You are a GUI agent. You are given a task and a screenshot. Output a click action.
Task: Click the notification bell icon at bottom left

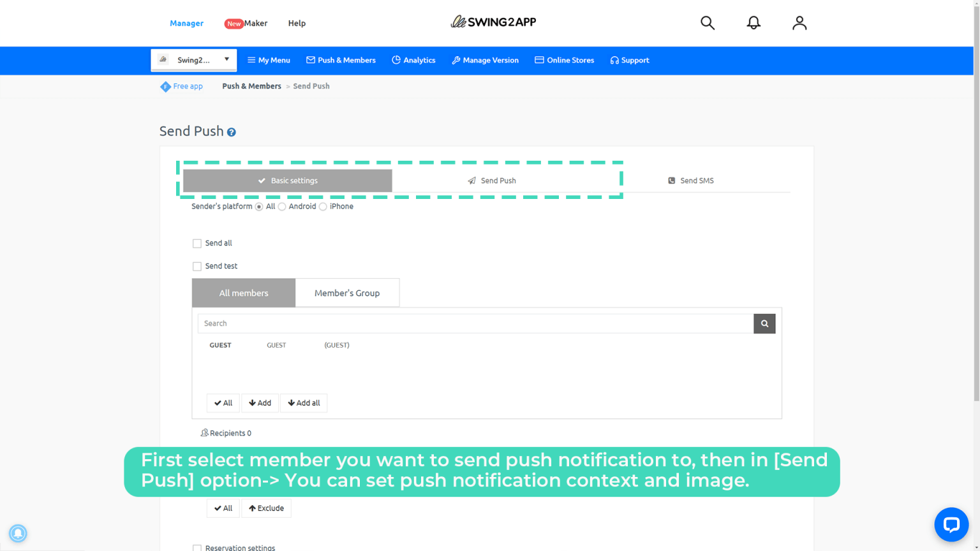coord(19,533)
